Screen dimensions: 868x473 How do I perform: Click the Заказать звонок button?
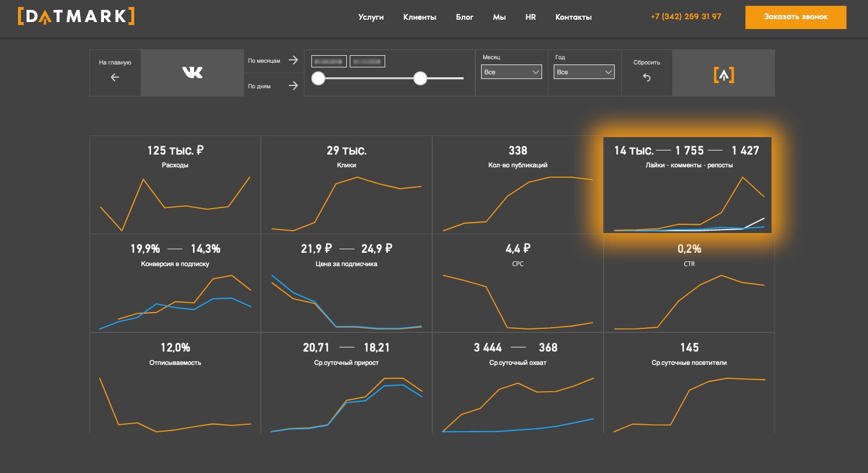pyautogui.click(x=796, y=17)
